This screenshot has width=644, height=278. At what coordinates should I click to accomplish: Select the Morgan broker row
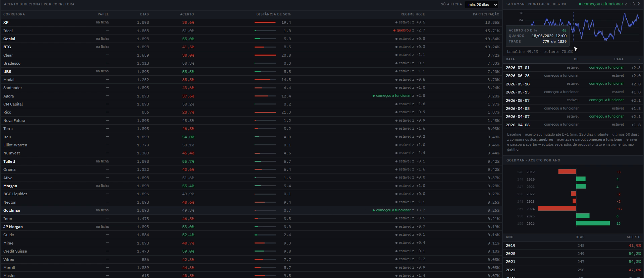(x=251, y=186)
